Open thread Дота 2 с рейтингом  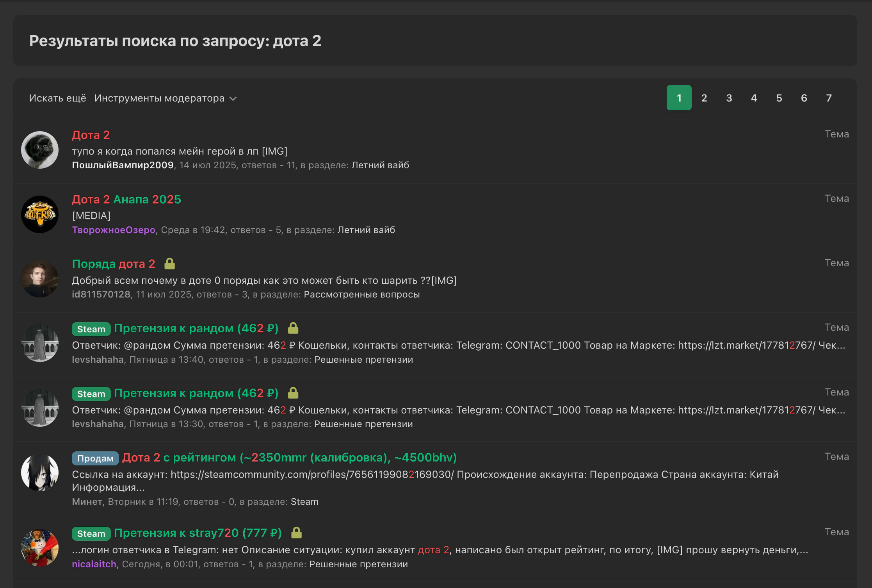pos(289,458)
